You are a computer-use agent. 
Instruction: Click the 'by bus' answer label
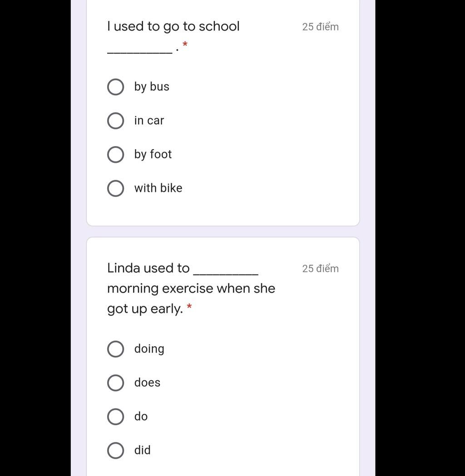tap(152, 87)
